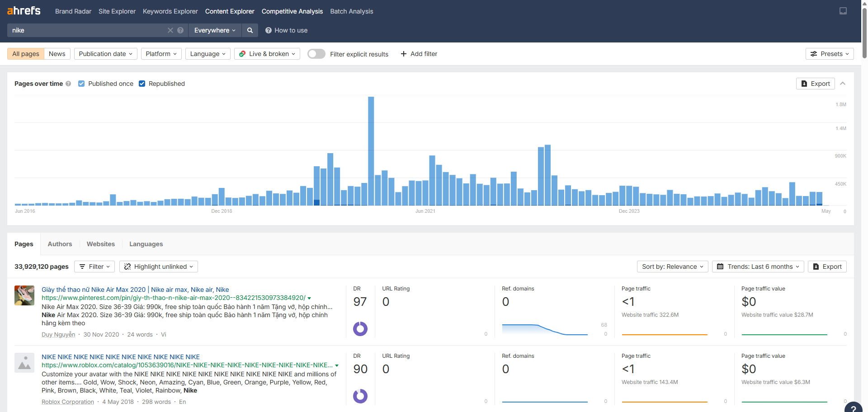Switch to the News option
Image resolution: width=868 pixels, height=412 pixels.
click(x=57, y=54)
